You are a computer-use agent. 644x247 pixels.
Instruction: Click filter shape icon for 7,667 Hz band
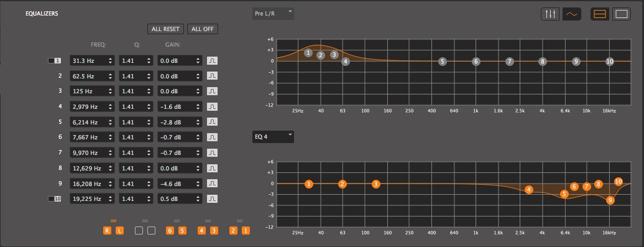pos(212,137)
